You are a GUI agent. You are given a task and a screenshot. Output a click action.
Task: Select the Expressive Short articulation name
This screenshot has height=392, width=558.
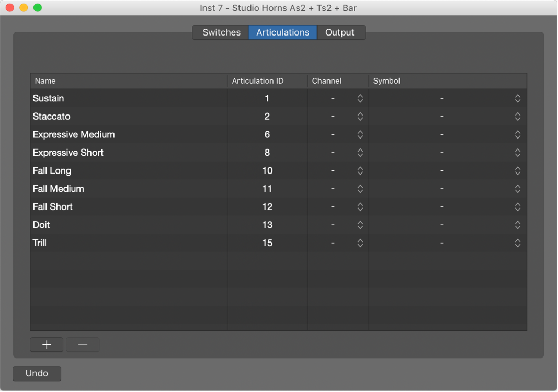(68, 153)
